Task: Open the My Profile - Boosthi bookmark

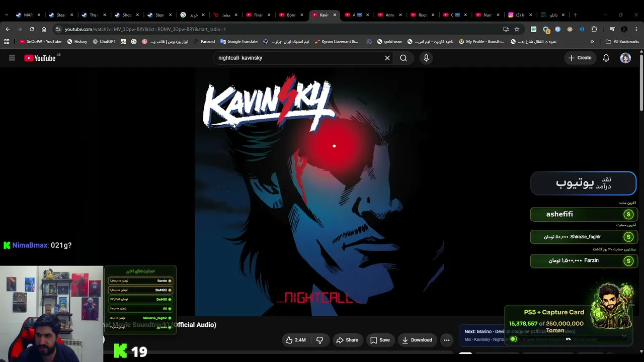Action: [481, 42]
